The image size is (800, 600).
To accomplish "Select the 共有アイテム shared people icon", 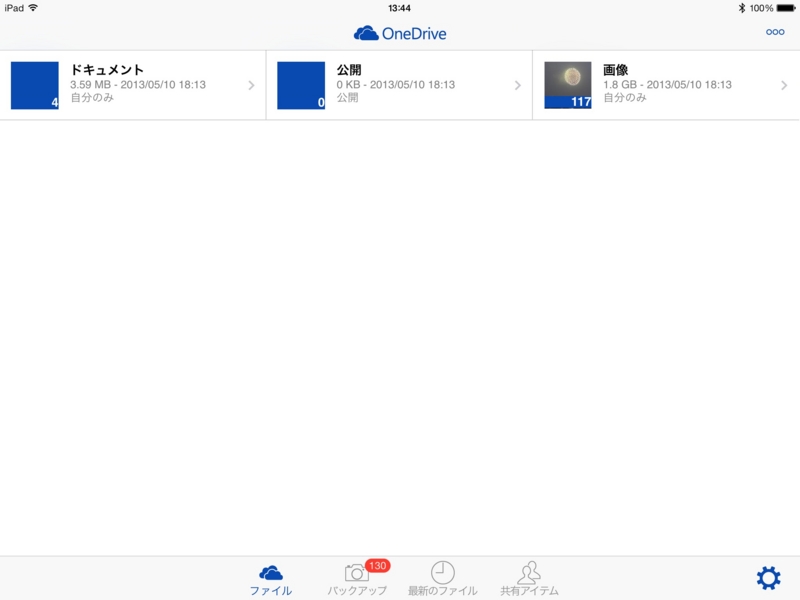I will pos(527,573).
